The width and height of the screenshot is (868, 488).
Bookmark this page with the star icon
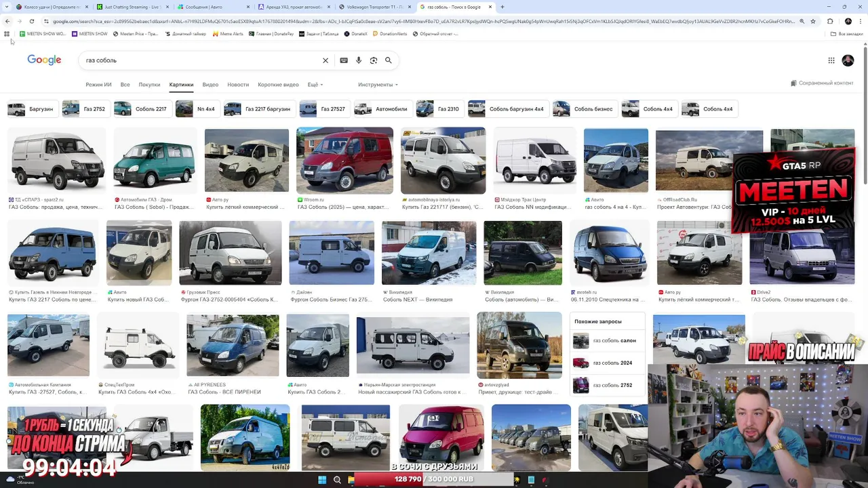(813, 21)
